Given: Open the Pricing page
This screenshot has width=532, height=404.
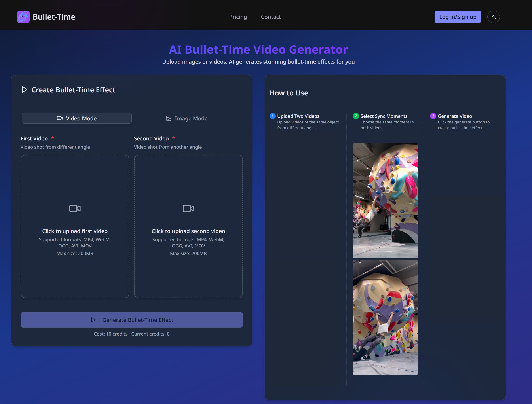Looking at the screenshot, I should pos(238,17).
